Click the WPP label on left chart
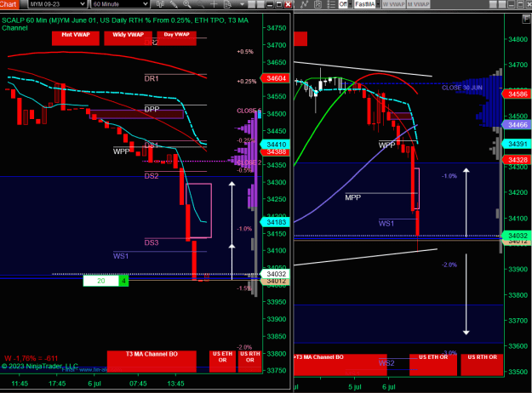Viewport: 532px width, 393px height. coord(121,151)
